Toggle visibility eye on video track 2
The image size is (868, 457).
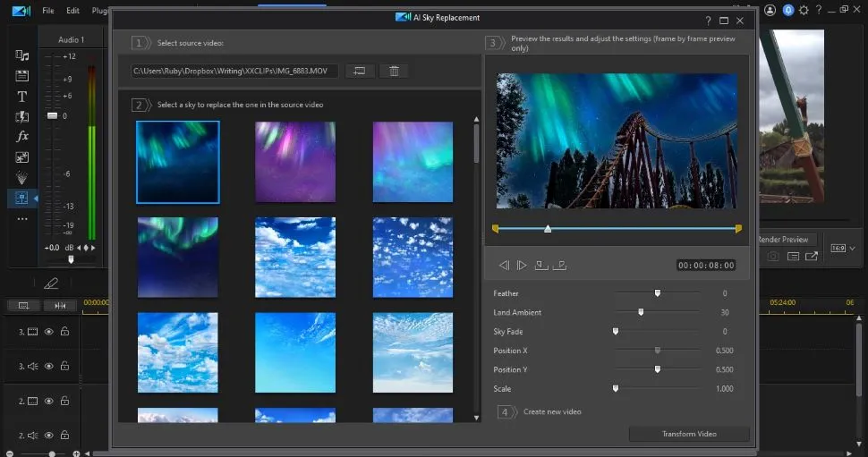pos(49,402)
